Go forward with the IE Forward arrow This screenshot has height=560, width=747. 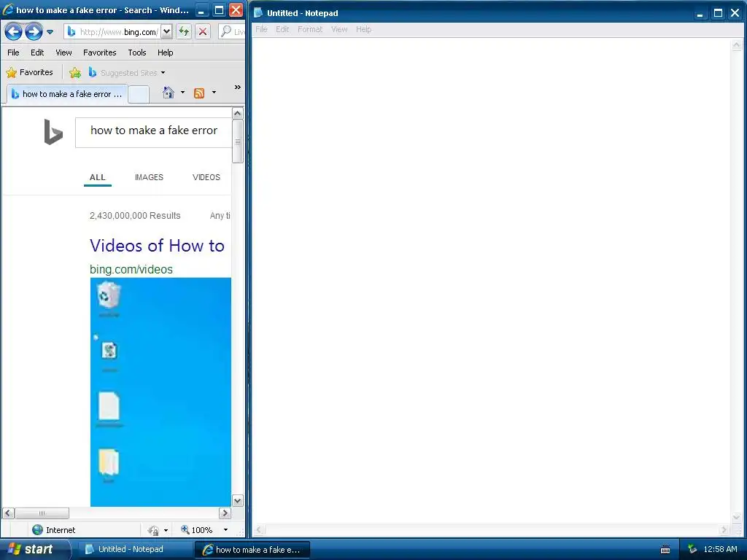[34, 32]
